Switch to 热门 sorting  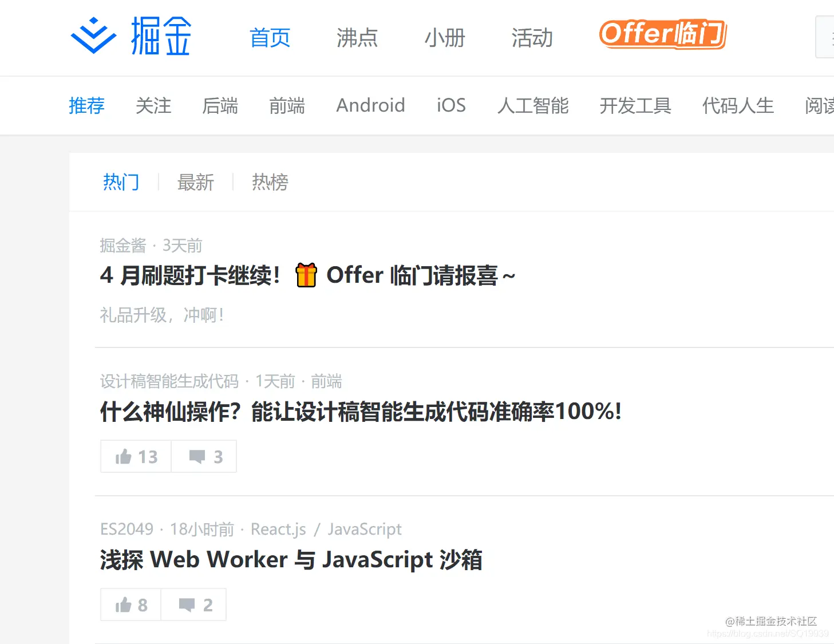pos(121,182)
